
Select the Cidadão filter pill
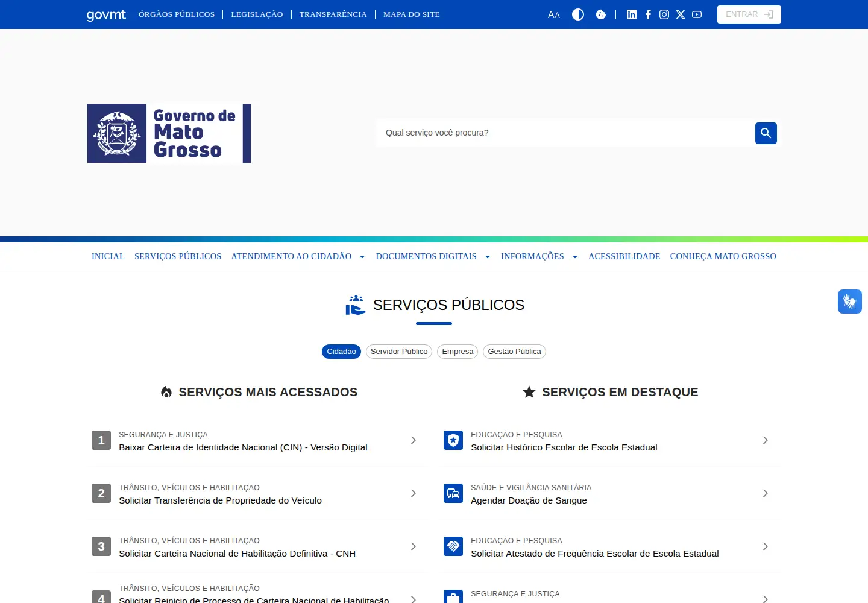point(341,352)
